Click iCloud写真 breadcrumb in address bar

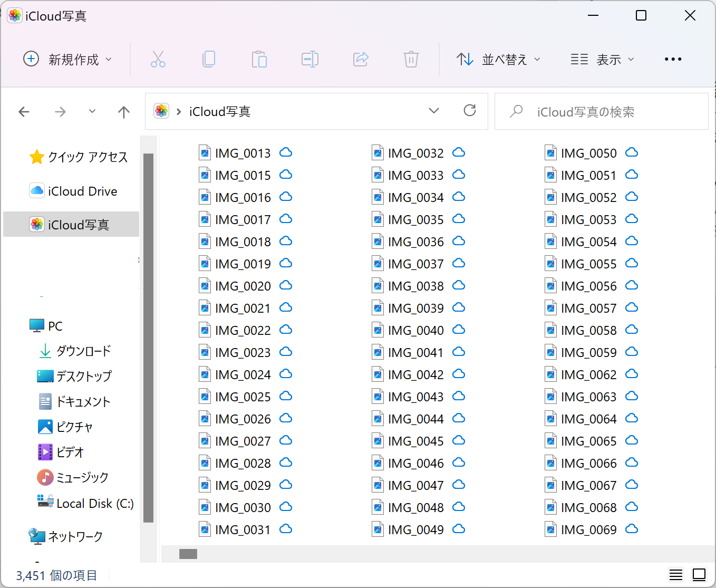(x=220, y=112)
